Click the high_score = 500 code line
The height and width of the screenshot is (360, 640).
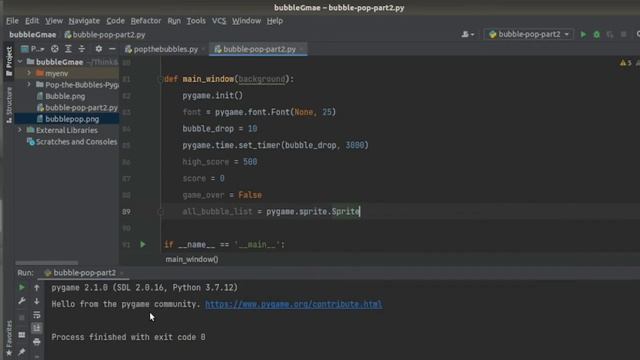click(x=220, y=162)
